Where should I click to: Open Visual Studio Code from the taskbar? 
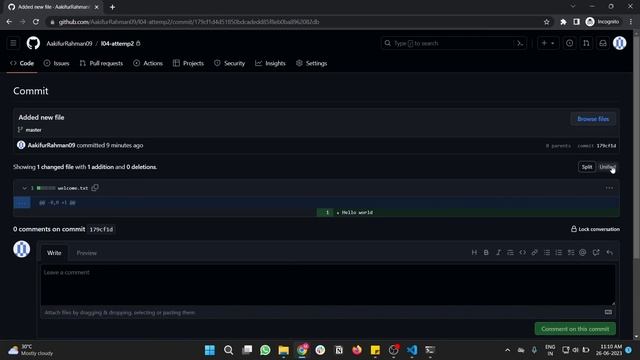point(412,350)
